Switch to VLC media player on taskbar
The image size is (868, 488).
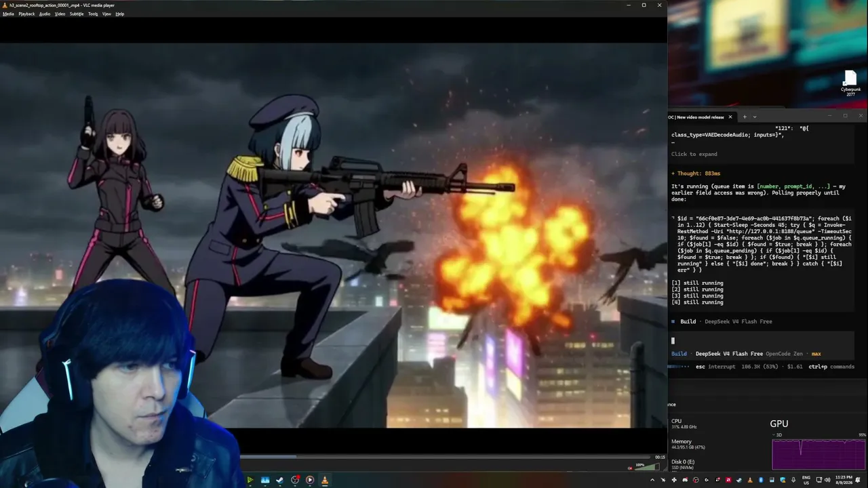325,481
